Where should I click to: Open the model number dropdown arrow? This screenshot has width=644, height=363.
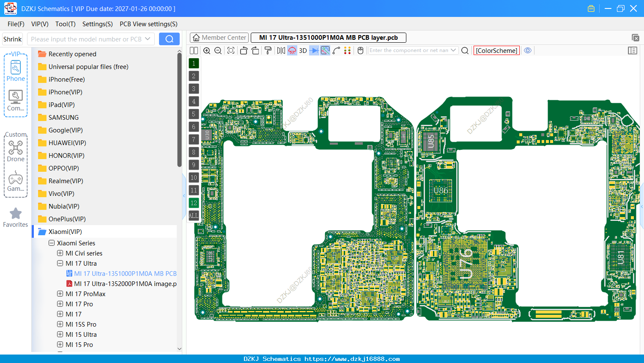(x=148, y=39)
